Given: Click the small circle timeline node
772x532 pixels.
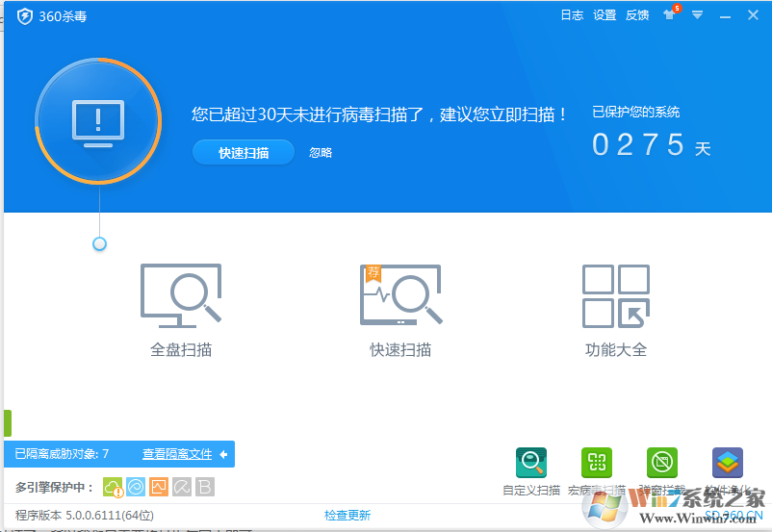Looking at the screenshot, I should click(x=99, y=243).
